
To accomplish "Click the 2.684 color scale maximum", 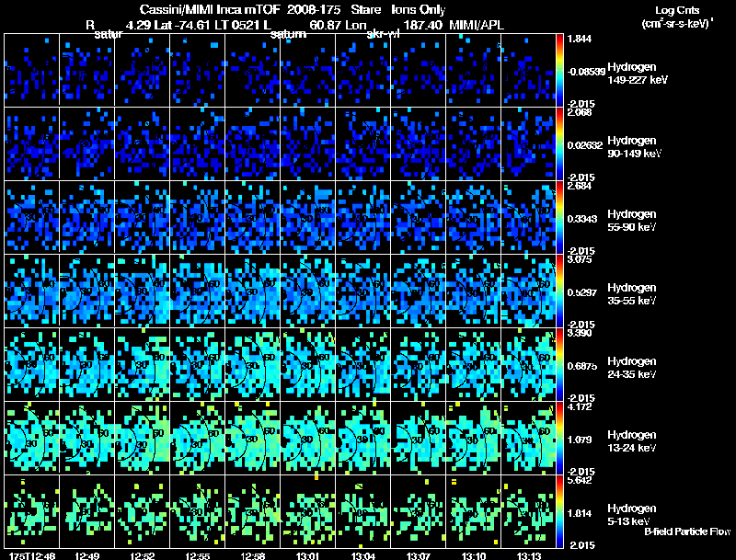I will coord(580,186).
